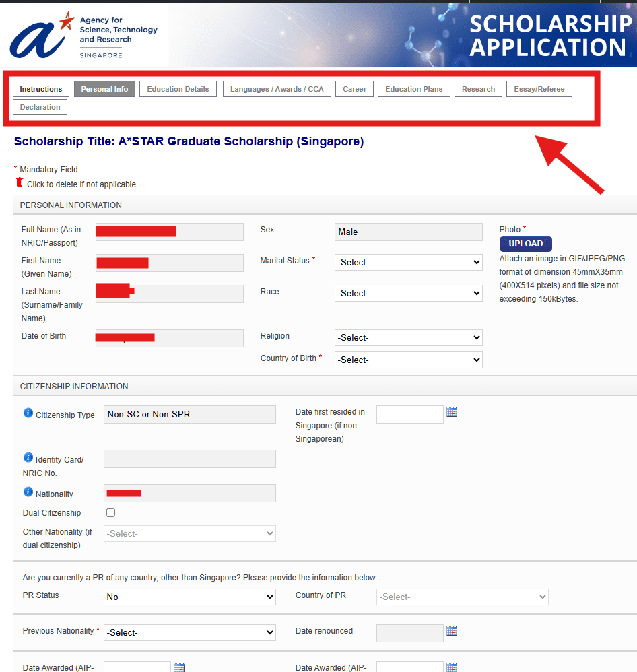This screenshot has width=637, height=672.
Task: Click the 'Click to delete if not applicable' text
Action: [x=81, y=184]
